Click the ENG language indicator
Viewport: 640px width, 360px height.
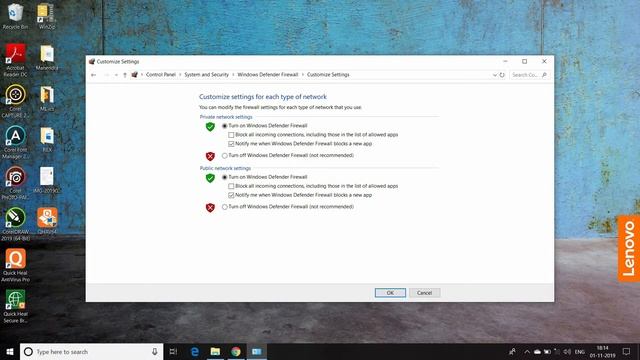tap(580, 351)
